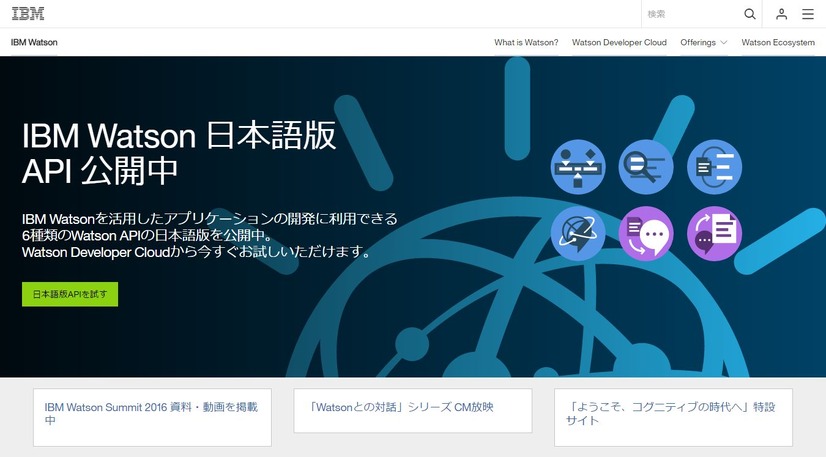The width and height of the screenshot is (826, 457).
Task: Open What is Watson? menu item
Action: tap(526, 42)
